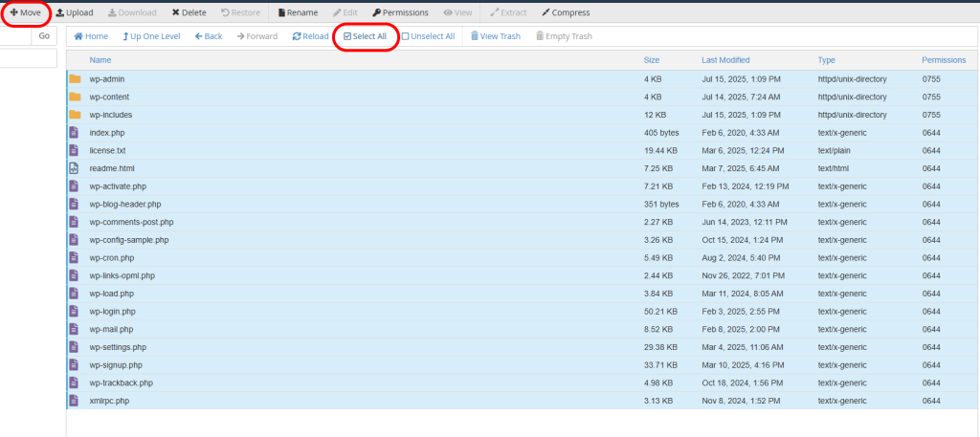Select the readme.html file name
980x437 pixels.
pos(112,168)
